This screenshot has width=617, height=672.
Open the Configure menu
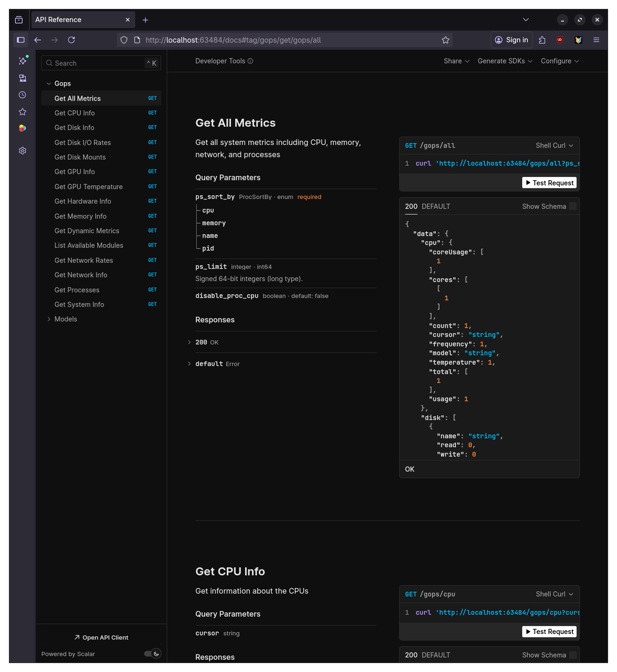tap(559, 61)
